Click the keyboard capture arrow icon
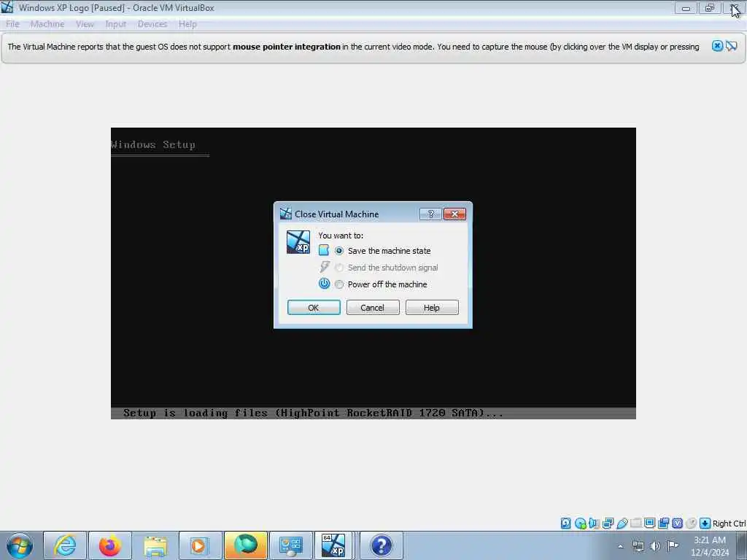The width and height of the screenshot is (747, 560). coord(705,524)
